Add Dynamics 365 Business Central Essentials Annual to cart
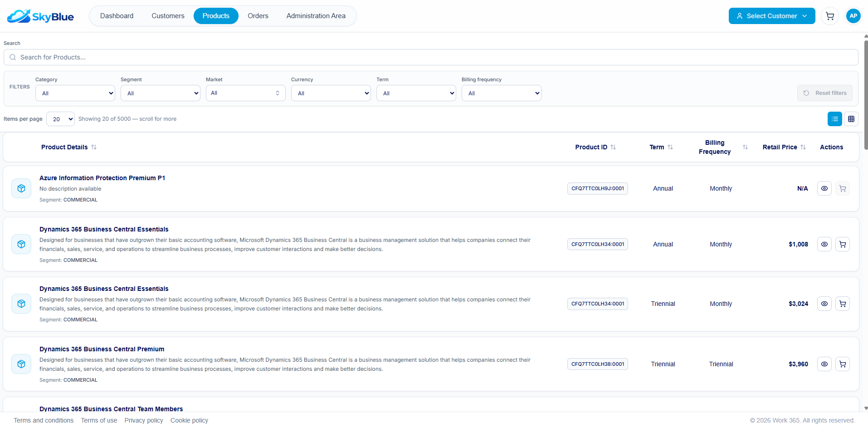The image size is (868, 428). pyautogui.click(x=842, y=244)
